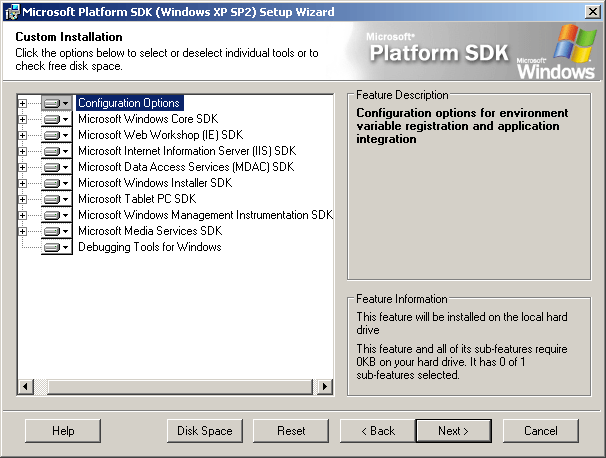The height and width of the screenshot is (458, 606).
Task: Expand the Microsoft Web Workshop (IE) SDK node
Action: (22, 135)
